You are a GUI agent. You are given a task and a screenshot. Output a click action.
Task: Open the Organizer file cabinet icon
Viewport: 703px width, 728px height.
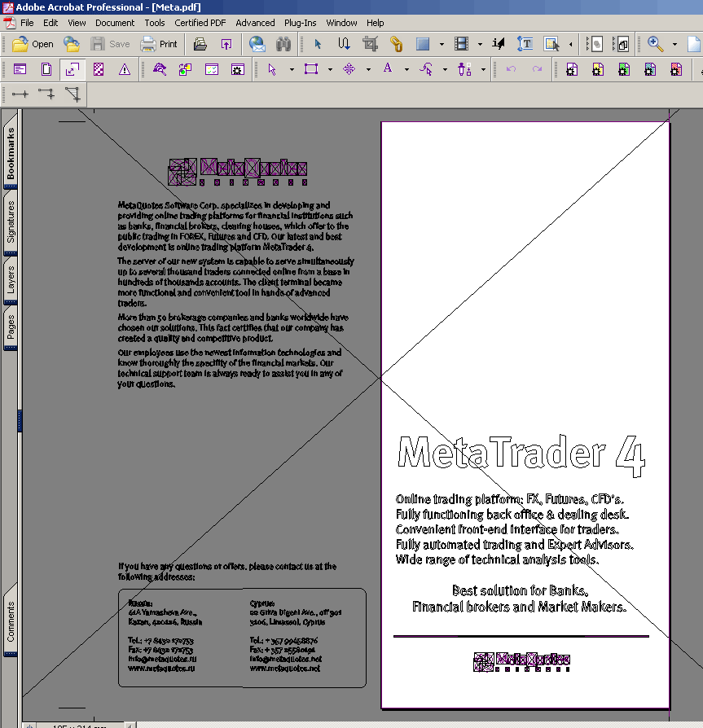click(x=200, y=44)
